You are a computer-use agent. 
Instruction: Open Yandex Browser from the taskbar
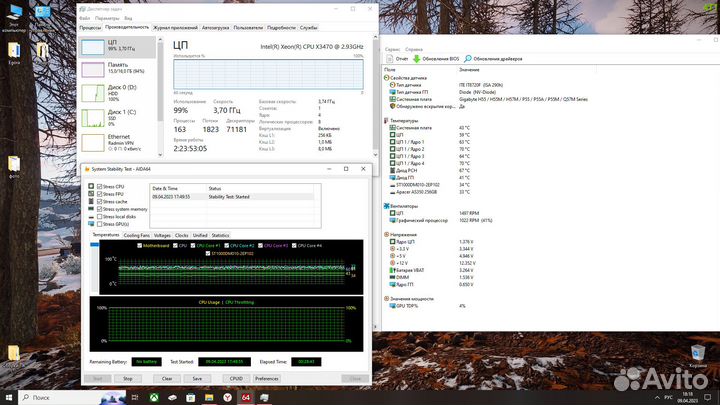(x=227, y=397)
